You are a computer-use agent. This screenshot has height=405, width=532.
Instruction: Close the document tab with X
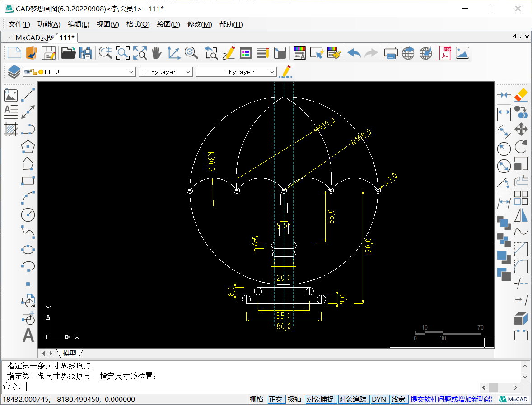527,37
